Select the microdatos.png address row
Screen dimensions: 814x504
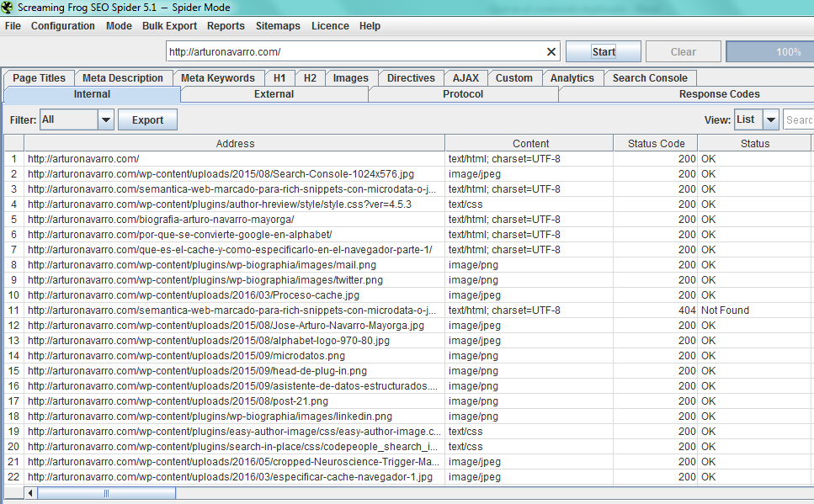[x=235, y=356]
